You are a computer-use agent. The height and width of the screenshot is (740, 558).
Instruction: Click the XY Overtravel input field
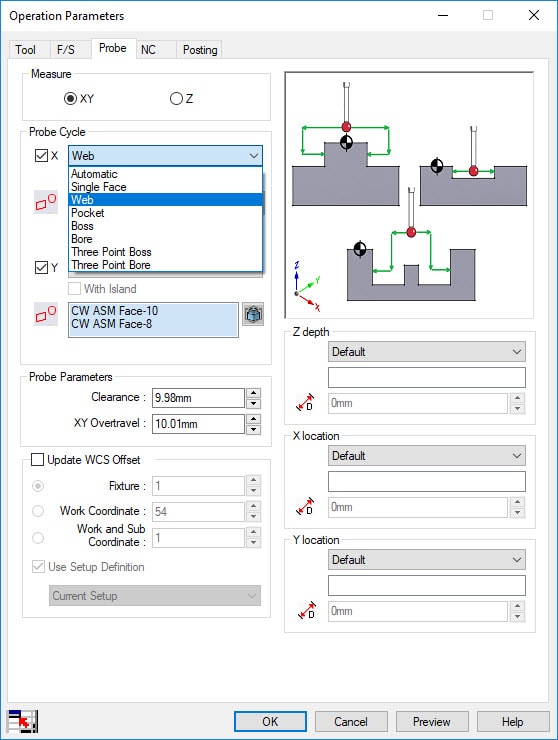[x=198, y=424]
